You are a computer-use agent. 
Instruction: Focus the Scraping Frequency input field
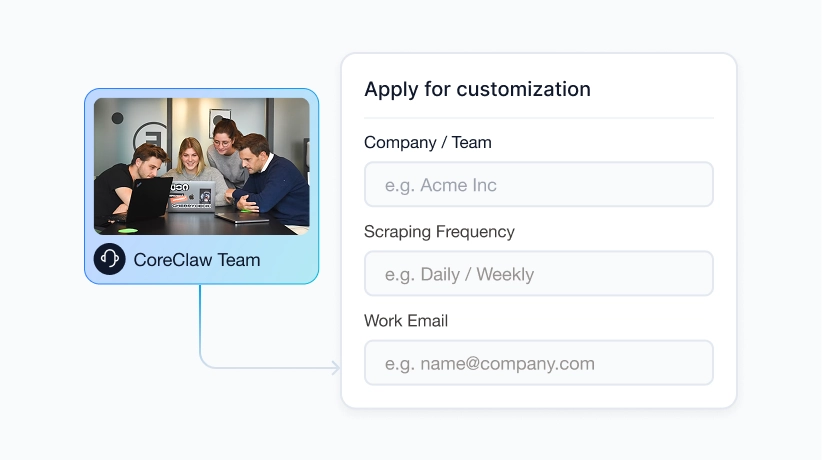538,274
